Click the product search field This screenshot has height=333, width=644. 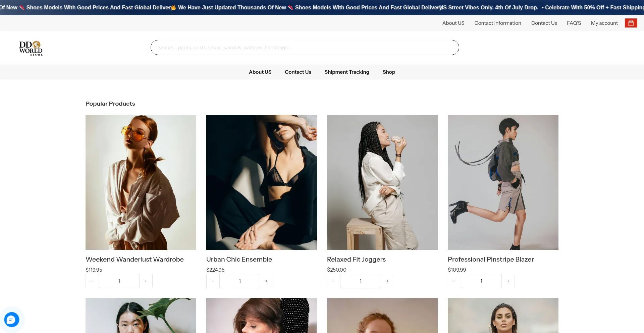click(305, 48)
